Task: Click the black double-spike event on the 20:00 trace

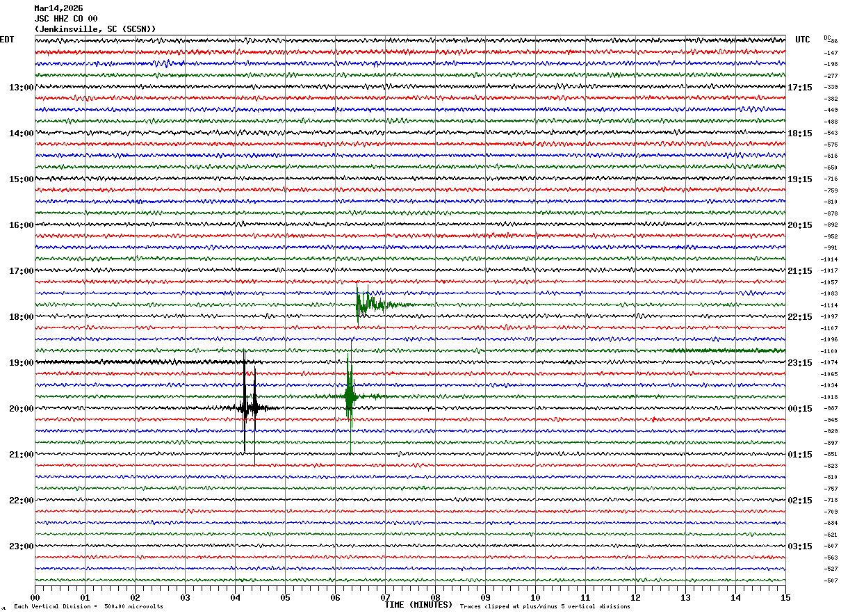Action: (250, 408)
